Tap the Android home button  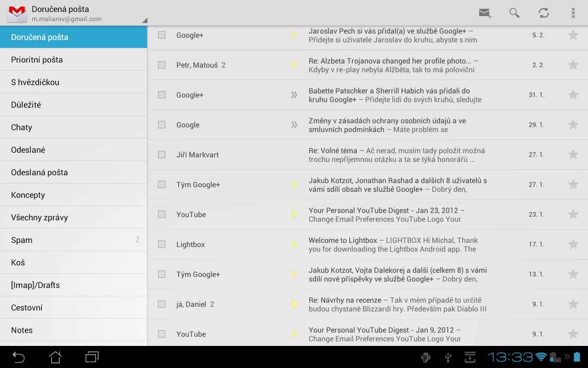coord(55,357)
